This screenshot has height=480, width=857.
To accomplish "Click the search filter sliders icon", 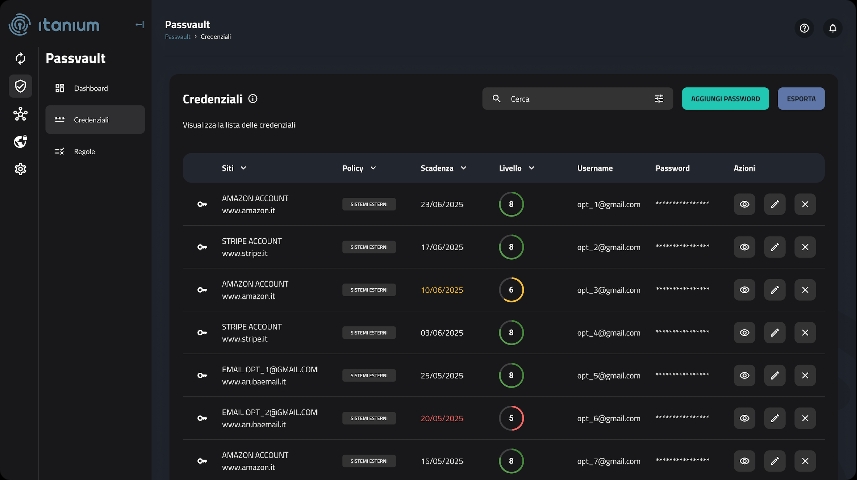I will pos(659,99).
